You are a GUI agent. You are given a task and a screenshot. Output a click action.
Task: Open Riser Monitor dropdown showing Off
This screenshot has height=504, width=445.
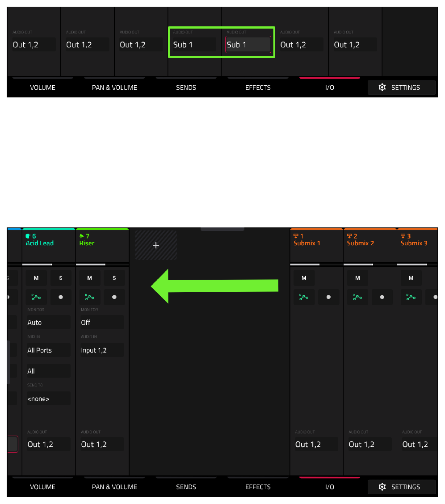pyautogui.click(x=102, y=323)
